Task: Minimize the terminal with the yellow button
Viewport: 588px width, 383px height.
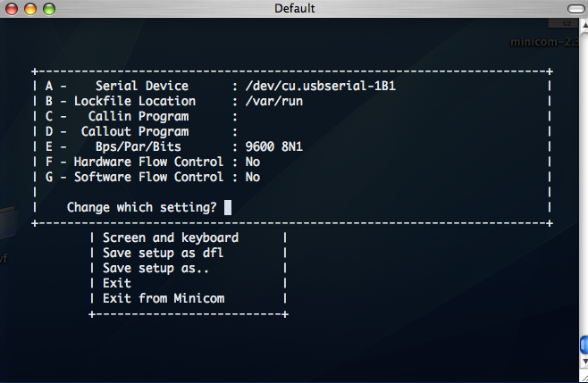Action: click(29, 8)
